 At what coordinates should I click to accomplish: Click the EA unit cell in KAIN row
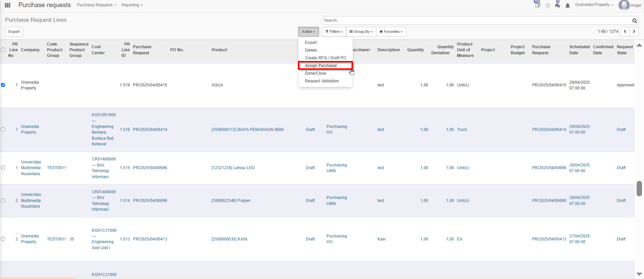460,239
